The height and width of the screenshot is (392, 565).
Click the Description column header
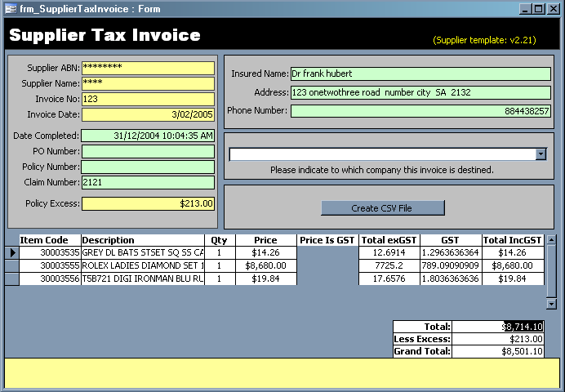[142, 240]
